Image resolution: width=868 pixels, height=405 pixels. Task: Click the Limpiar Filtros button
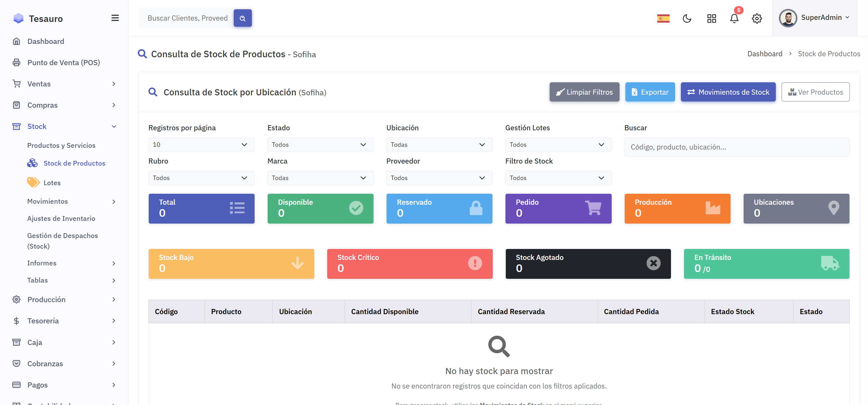[x=584, y=92]
